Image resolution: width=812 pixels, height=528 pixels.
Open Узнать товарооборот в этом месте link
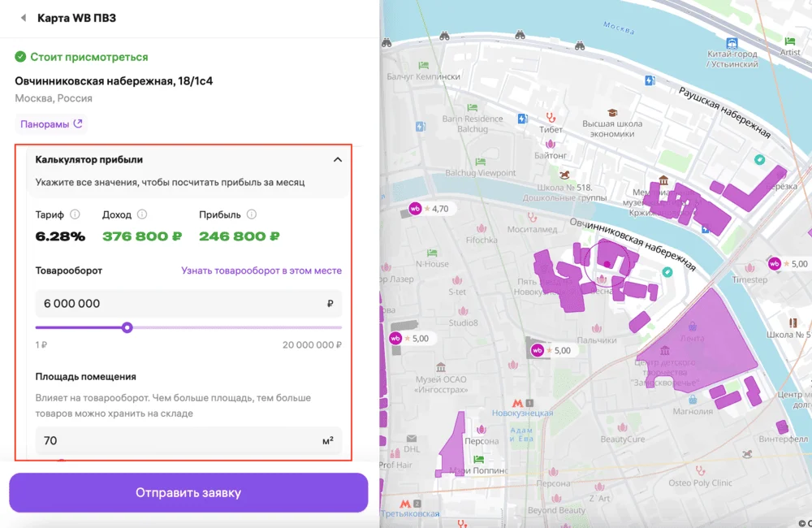[x=261, y=270]
